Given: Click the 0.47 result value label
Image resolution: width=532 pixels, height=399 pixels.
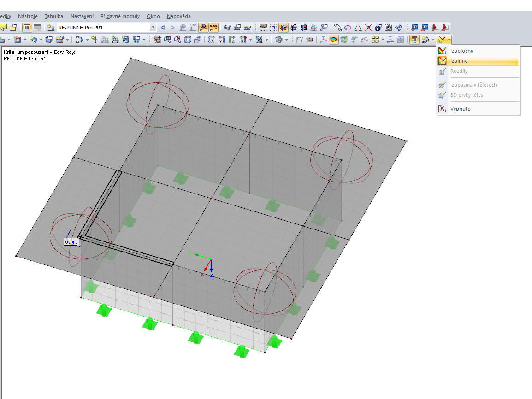Looking at the screenshot, I should click(x=71, y=242).
